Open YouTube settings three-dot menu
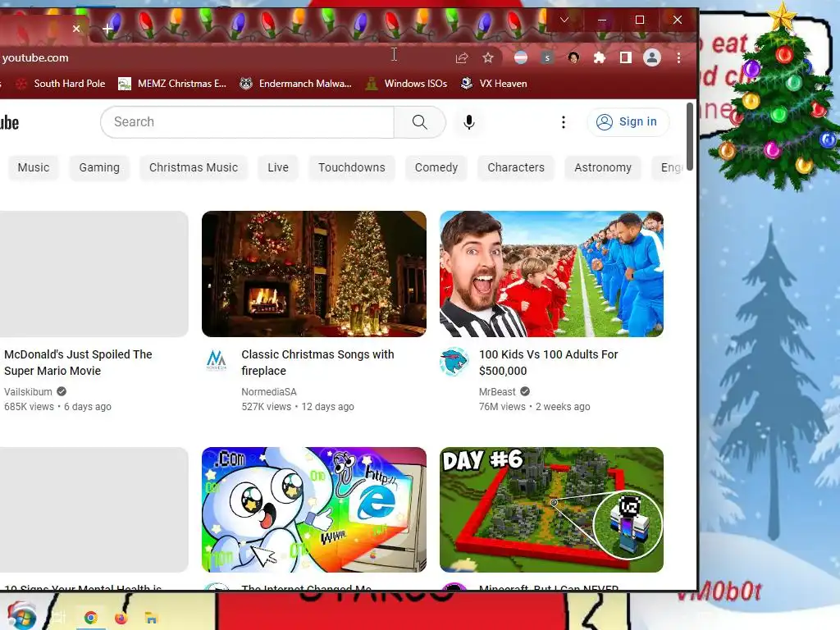The image size is (840, 630). tap(563, 122)
